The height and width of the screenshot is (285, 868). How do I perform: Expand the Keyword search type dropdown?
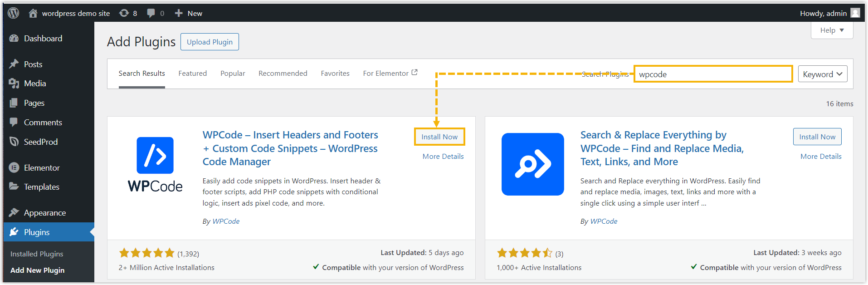(822, 74)
